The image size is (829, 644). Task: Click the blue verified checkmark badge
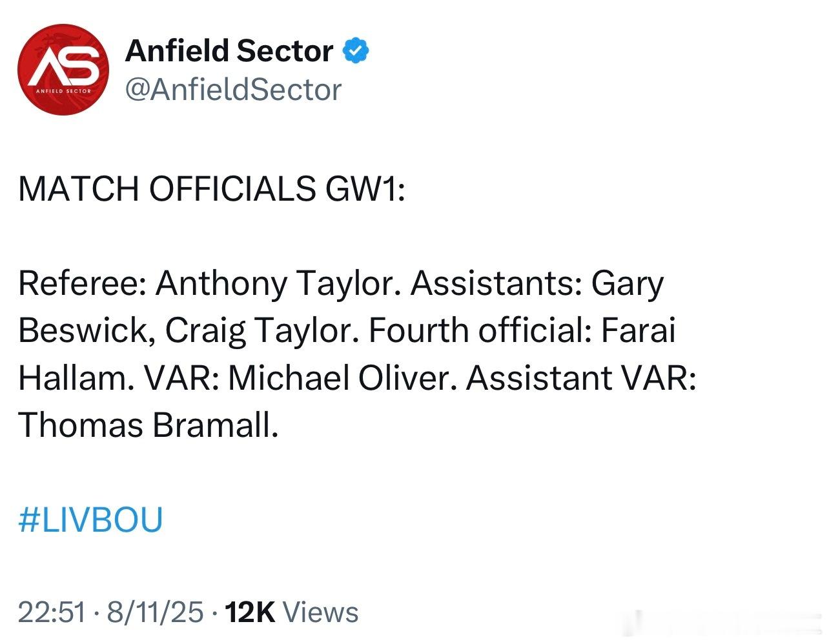tap(355, 51)
